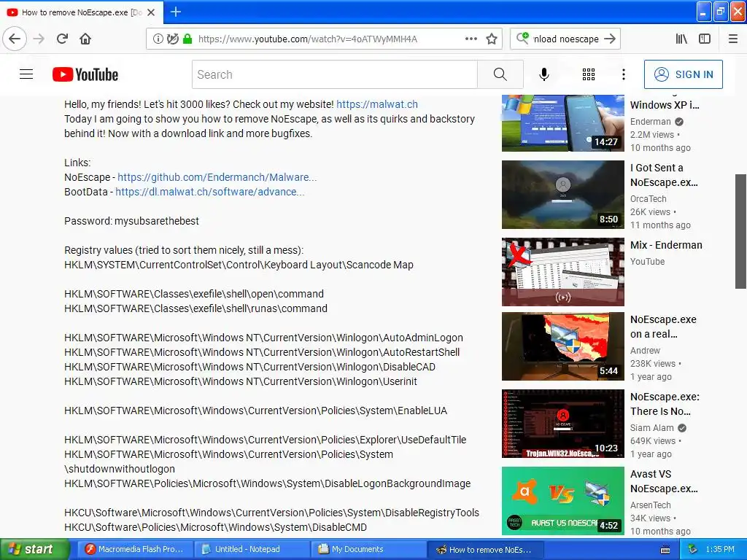Open the YouTube guide menu
The height and width of the screenshot is (560, 747).
[x=26, y=74]
